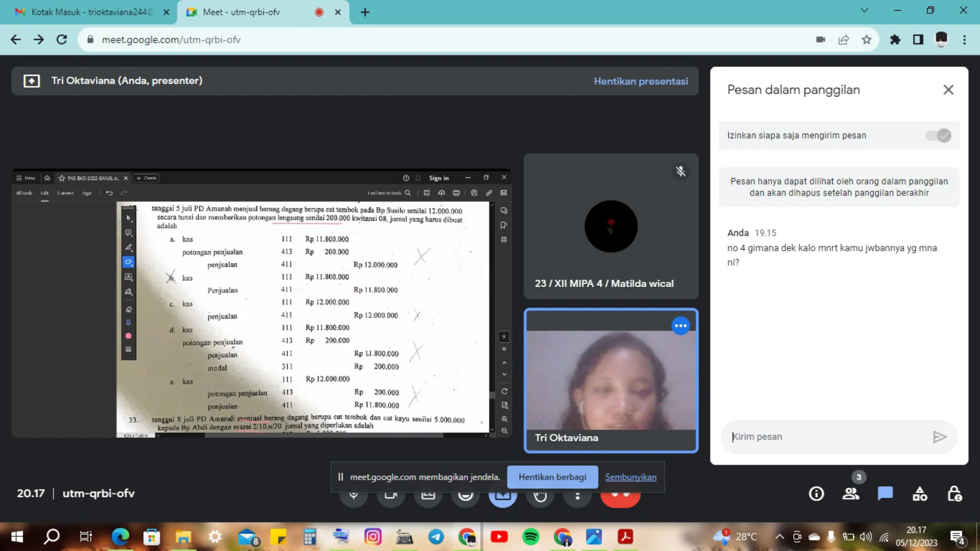Open Chrome three-dot menu
Viewport: 980px width, 551px height.
[x=965, y=40]
